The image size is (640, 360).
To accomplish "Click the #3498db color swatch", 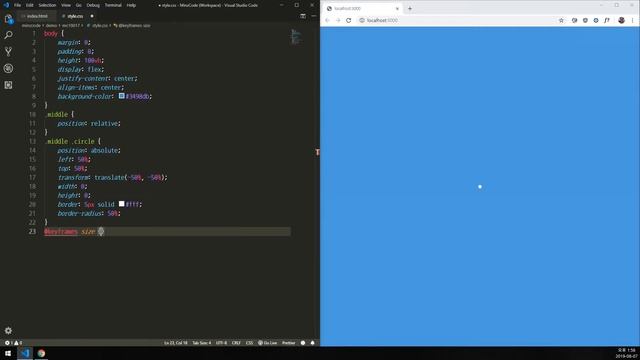I will coord(122,96).
